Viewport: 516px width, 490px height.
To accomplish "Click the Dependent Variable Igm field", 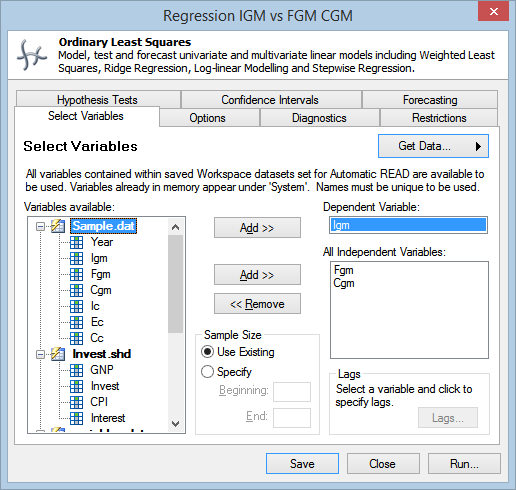I will click(x=408, y=225).
